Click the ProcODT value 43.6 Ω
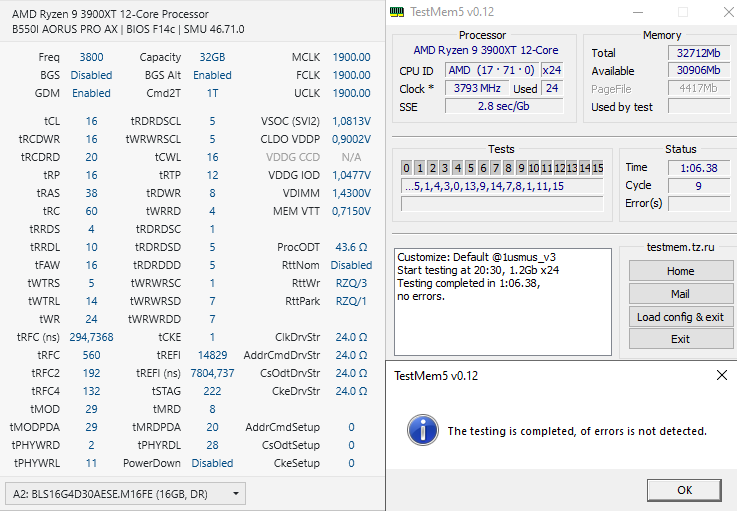Viewport: 737px width, 511px height. (x=351, y=247)
